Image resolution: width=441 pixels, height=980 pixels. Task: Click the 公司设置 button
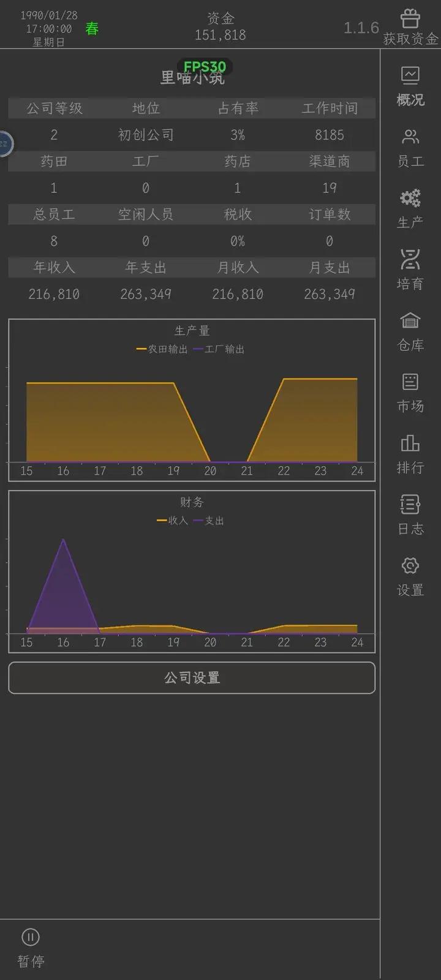point(192,677)
